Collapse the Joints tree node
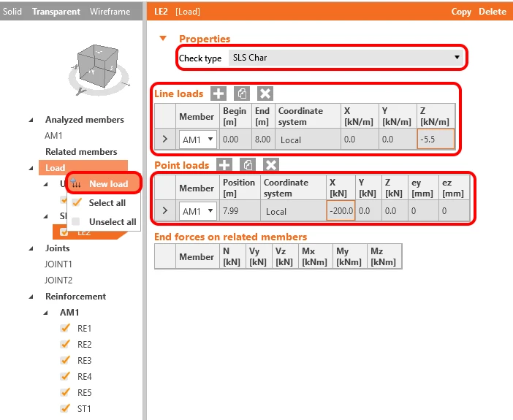The width and height of the screenshot is (513, 420). point(31,248)
